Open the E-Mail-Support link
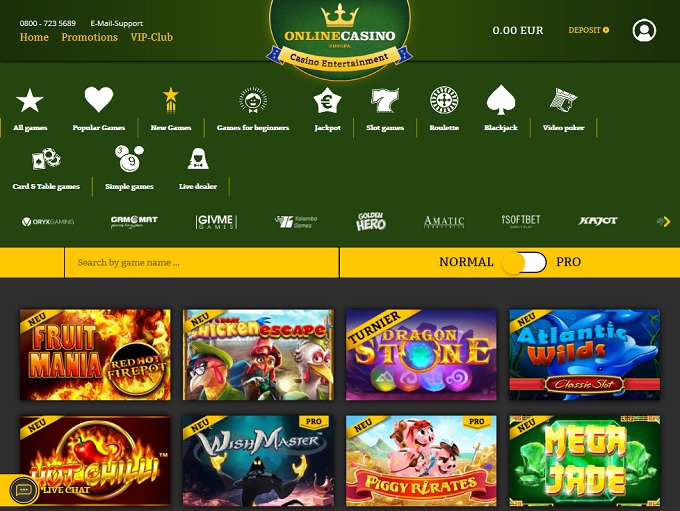 116,23
